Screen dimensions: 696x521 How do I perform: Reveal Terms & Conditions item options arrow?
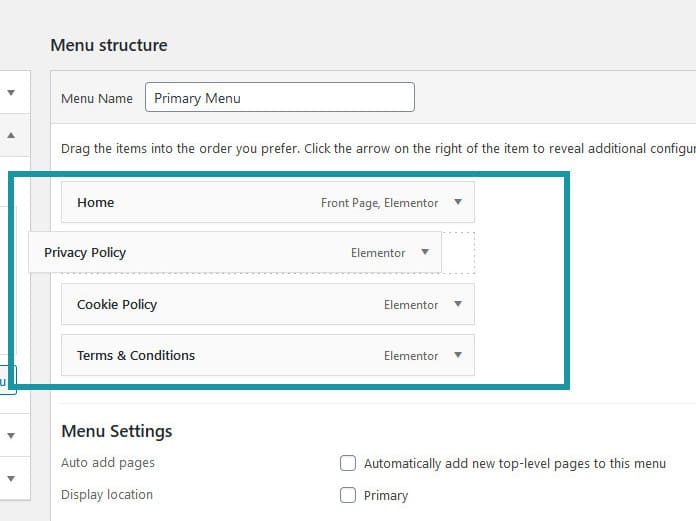coord(458,355)
